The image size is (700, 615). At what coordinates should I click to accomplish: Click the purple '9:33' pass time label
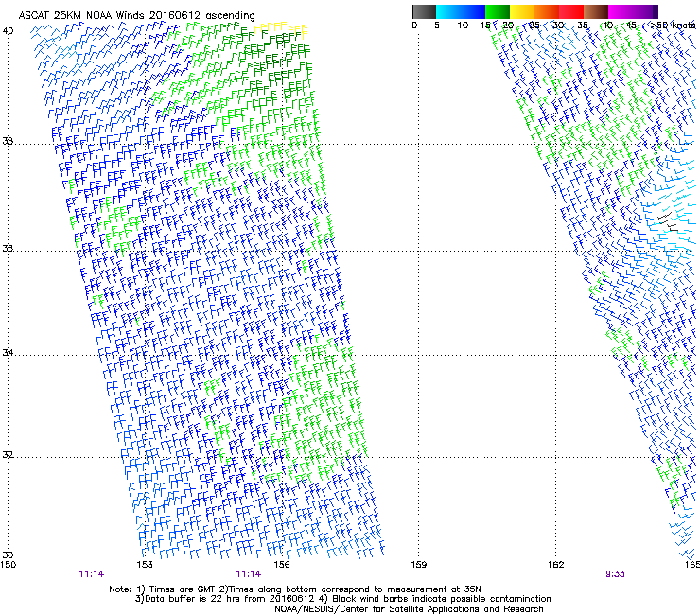click(x=615, y=574)
